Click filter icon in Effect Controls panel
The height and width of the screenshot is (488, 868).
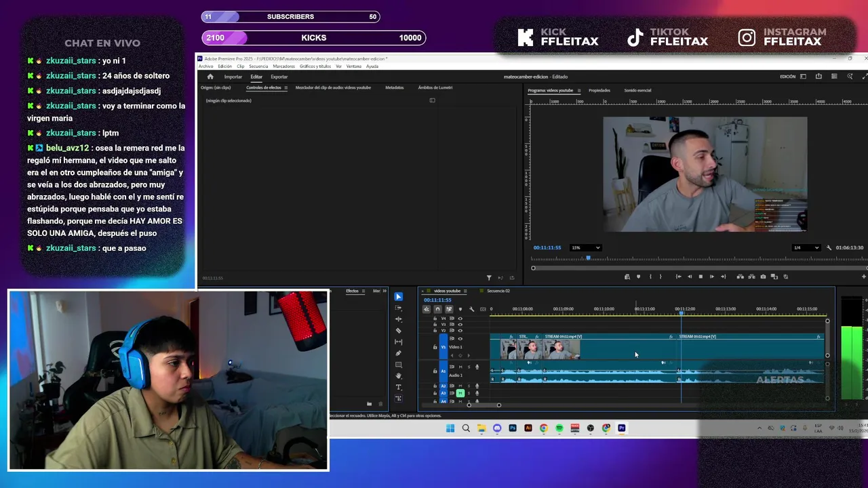[489, 278]
